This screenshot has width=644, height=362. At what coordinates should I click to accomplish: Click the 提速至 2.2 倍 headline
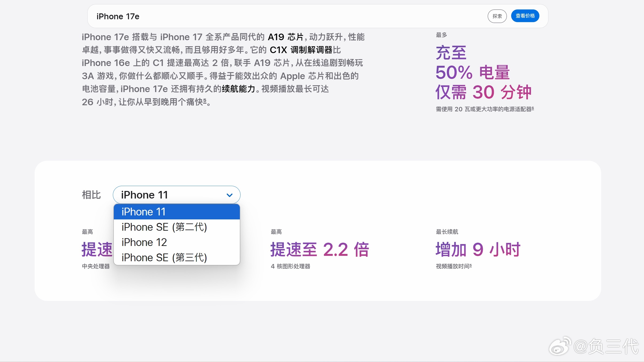pyautogui.click(x=320, y=249)
